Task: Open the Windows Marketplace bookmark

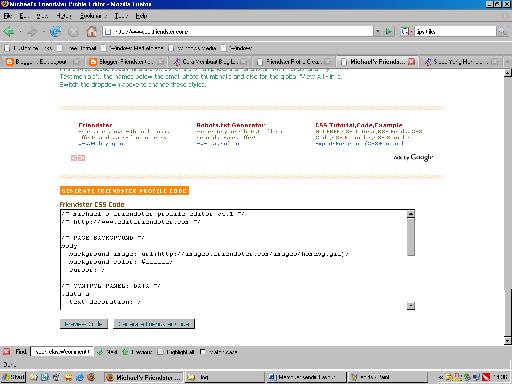Action: [x=133, y=48]
